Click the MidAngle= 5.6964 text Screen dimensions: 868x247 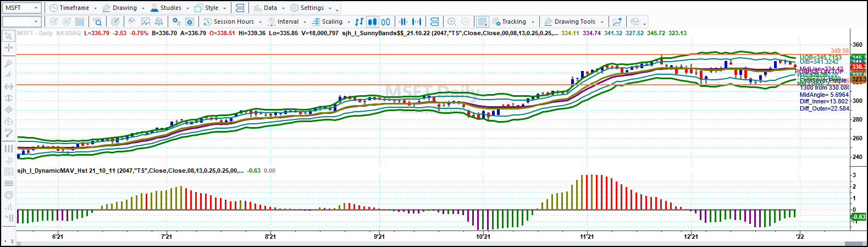pos(824,95)
